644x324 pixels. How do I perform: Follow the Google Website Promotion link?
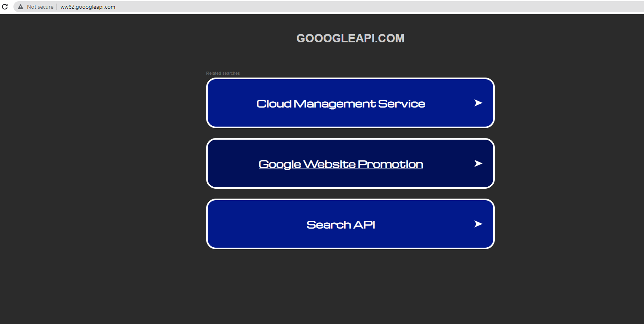click(x=341, y=164)
